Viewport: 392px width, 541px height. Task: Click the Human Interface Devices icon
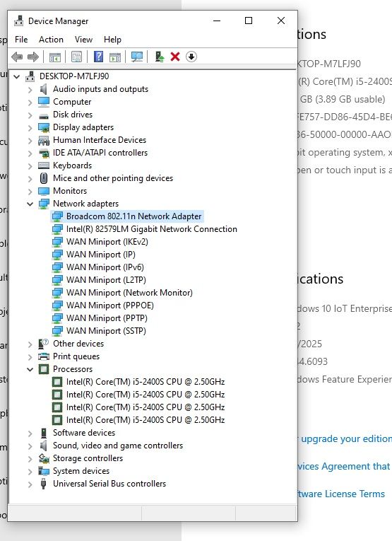[x=44, y=140]
